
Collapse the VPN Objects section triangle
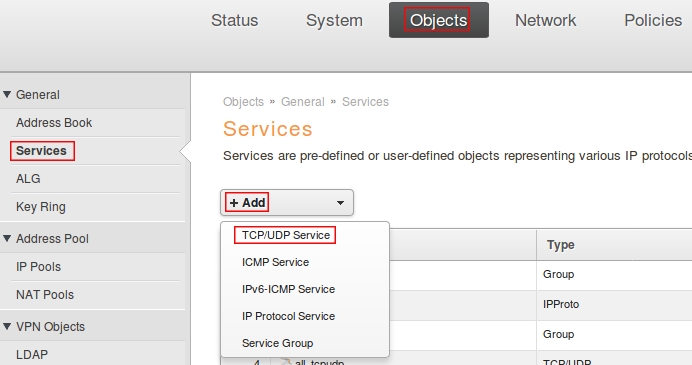pos(7,326)
